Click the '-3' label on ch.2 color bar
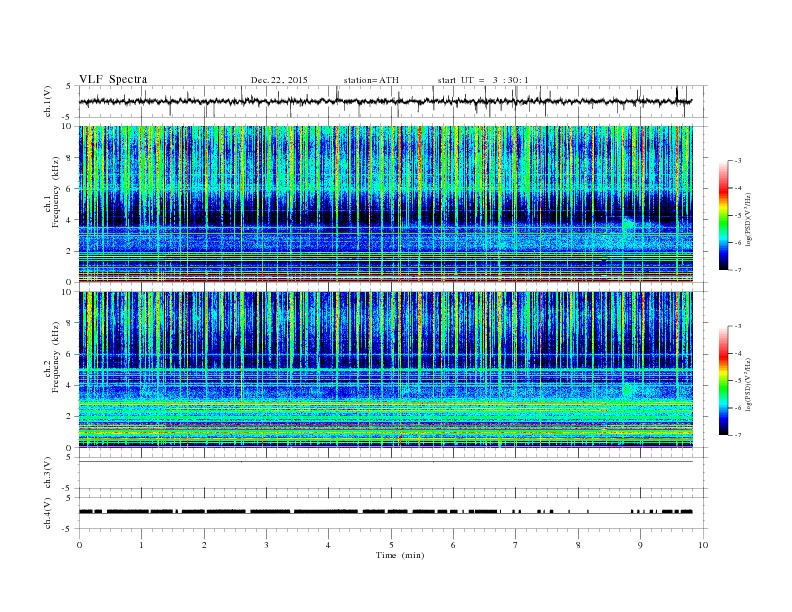 pos(738,326)
